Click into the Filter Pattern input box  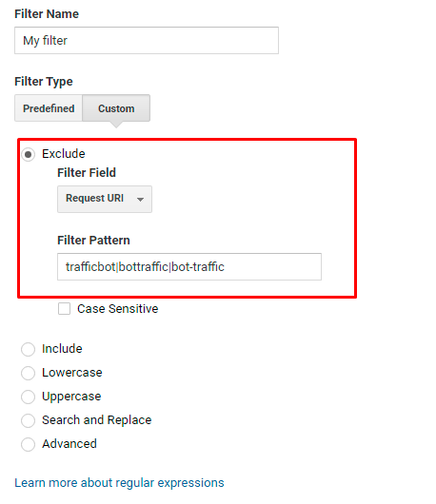[189, 267]
